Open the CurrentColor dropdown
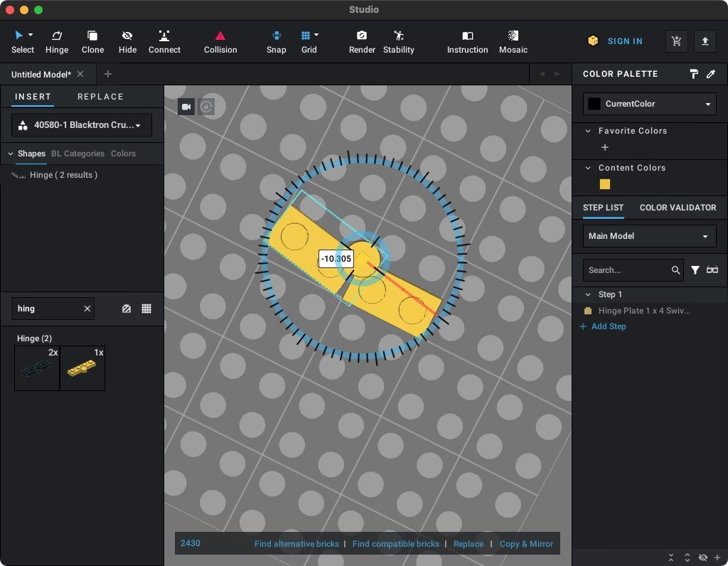This screenshot has height=566, width=728. coord(649,104)
